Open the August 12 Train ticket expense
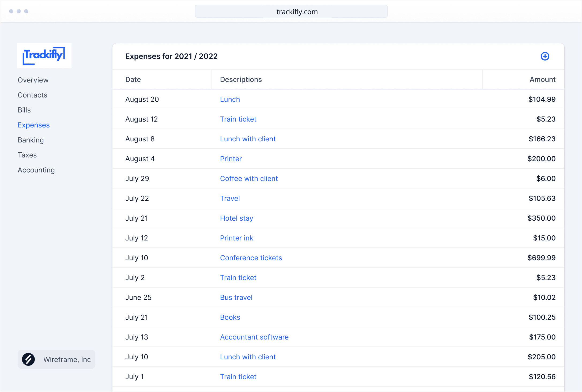Screen dimensions: 582x392 tap(238, 119)
